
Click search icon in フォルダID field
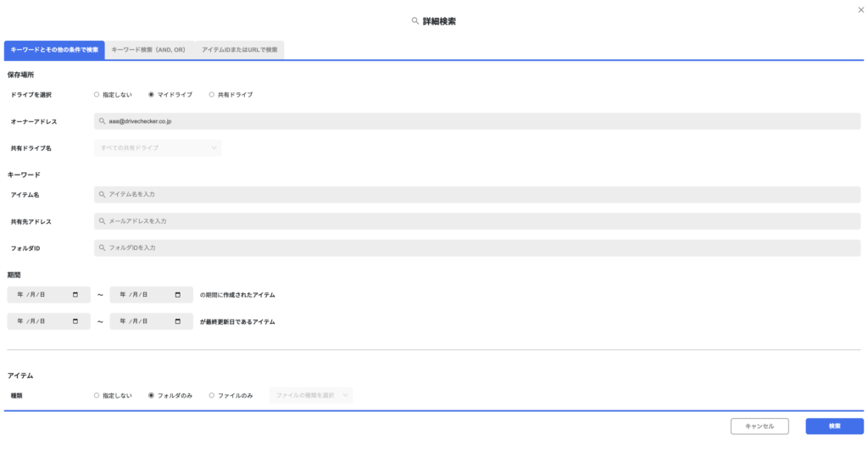click(102, 248)
